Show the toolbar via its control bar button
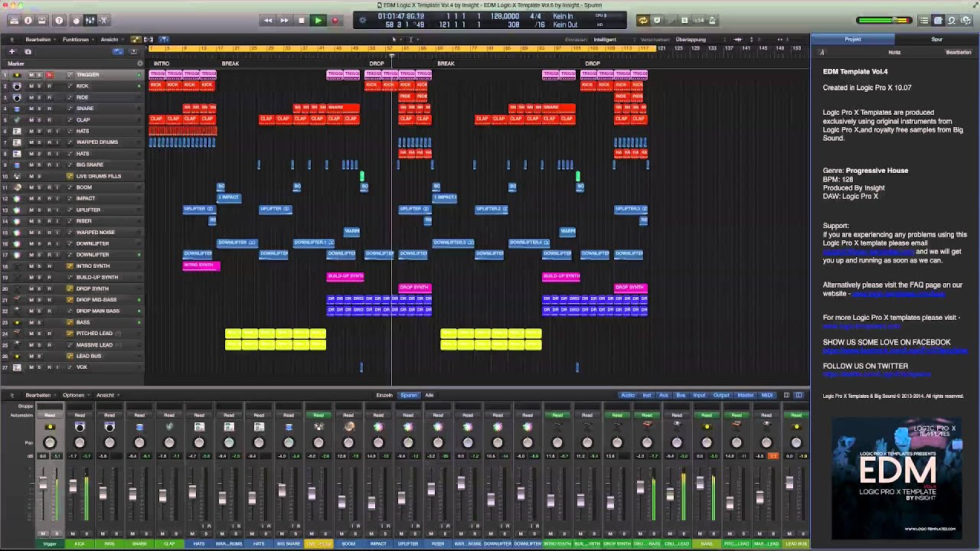 pos(42,21)
